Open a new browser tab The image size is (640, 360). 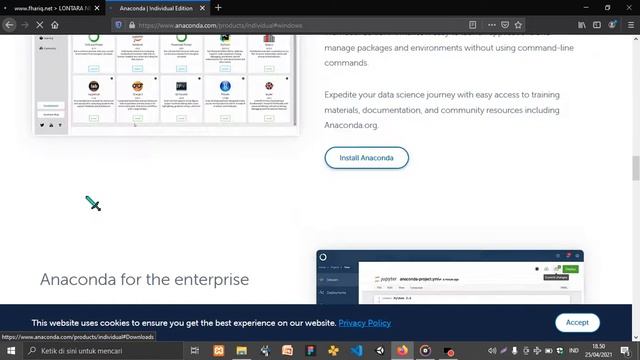[x=218, y=8]
